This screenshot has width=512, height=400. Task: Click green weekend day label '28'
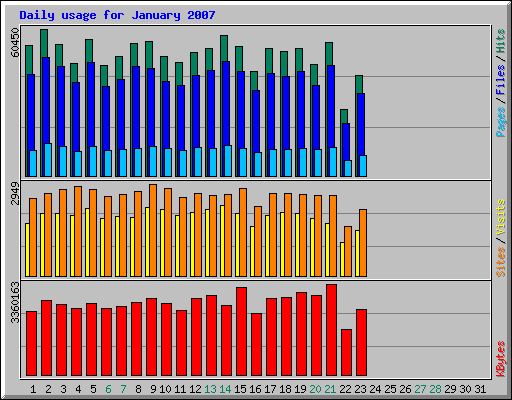coord(435,389)
